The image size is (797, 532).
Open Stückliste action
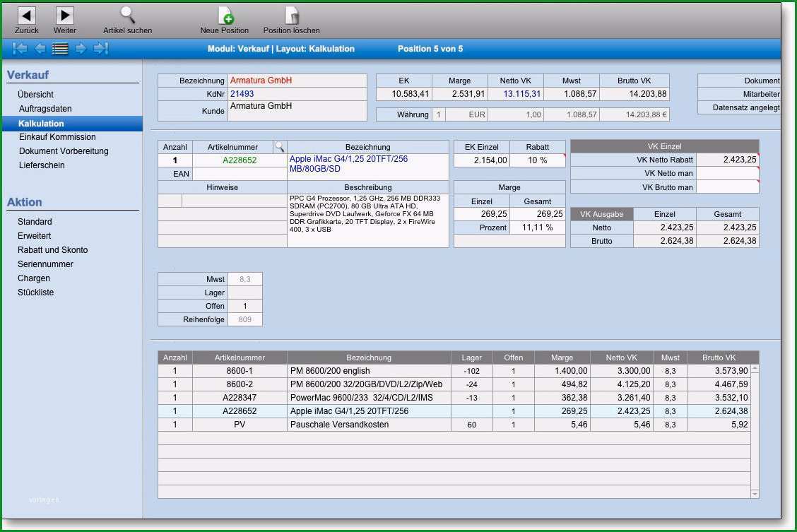pyautogui.click(x=35, y=292)
